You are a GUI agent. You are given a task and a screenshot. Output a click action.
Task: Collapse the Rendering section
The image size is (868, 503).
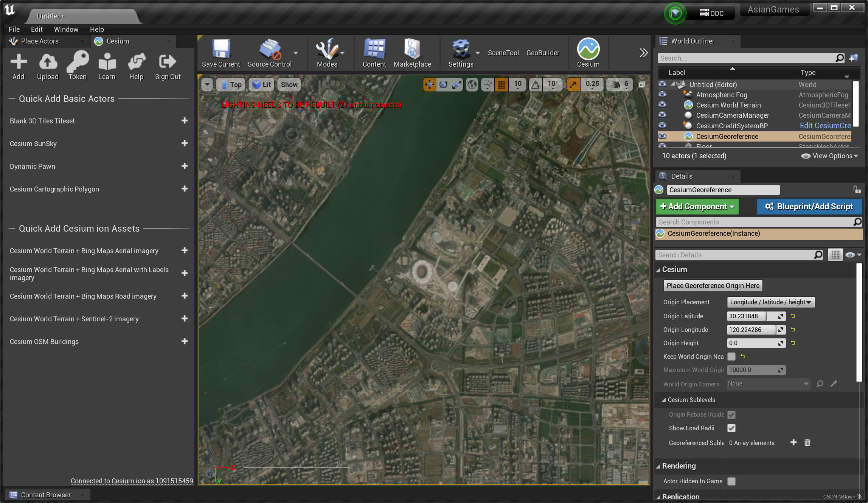pos(658,466)
